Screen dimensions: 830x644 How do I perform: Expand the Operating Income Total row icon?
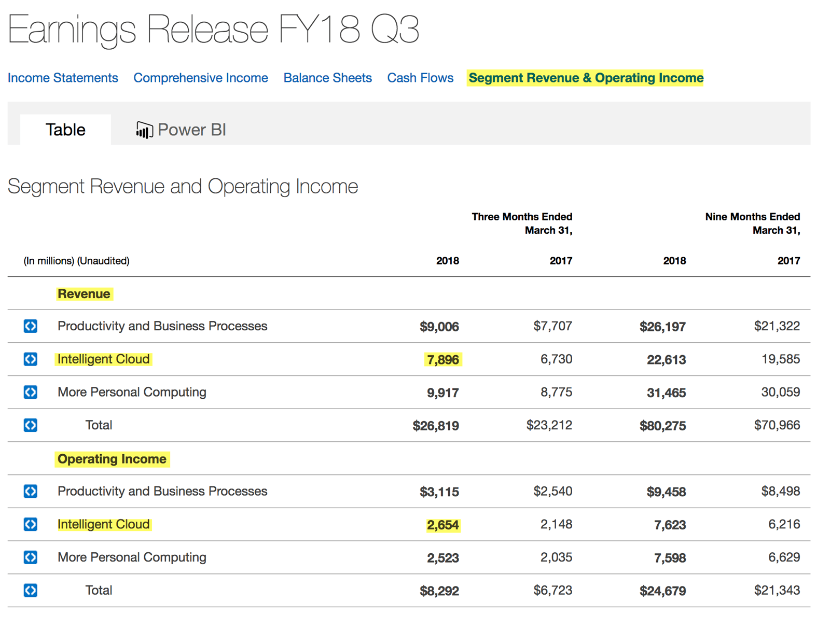31,590
